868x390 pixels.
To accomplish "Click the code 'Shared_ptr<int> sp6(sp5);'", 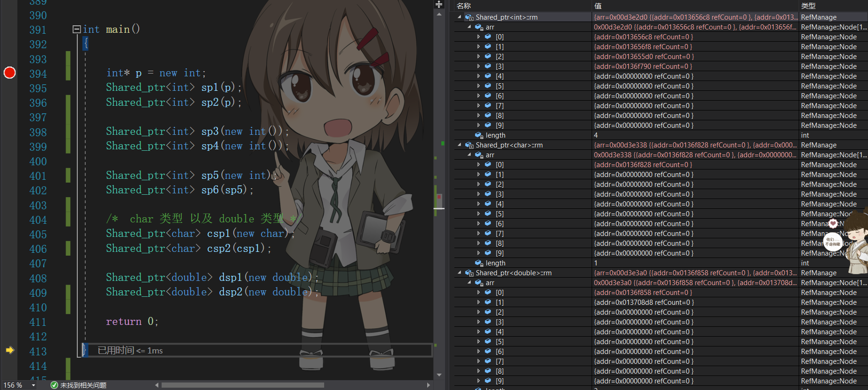I will [x=180, y=190].
